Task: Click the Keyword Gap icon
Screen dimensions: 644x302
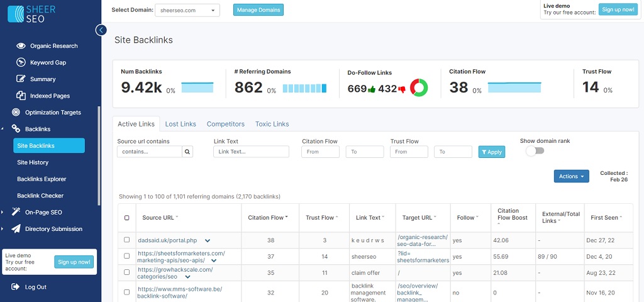Action: [x=21, y=62]
